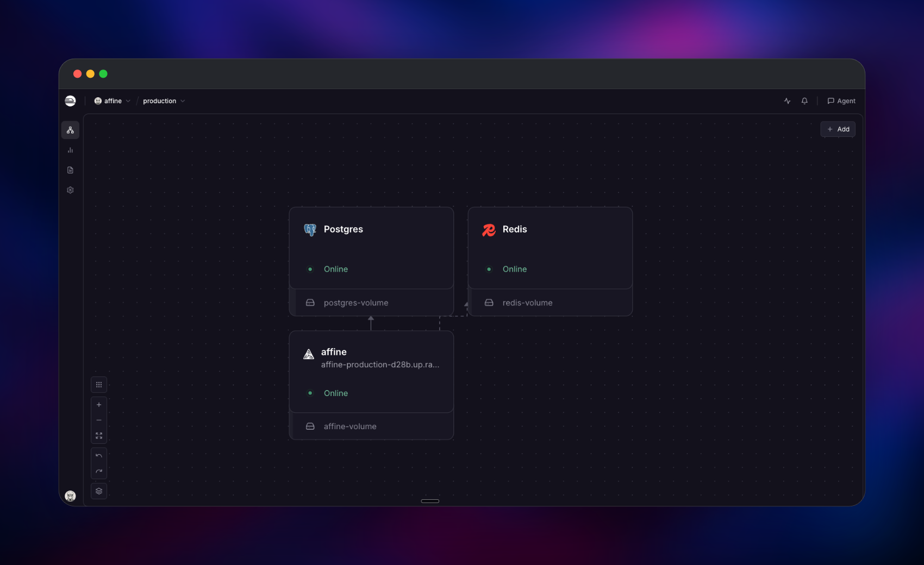924x565 pixels.
Task: Zoom in on the canvas
Action: 99,405
